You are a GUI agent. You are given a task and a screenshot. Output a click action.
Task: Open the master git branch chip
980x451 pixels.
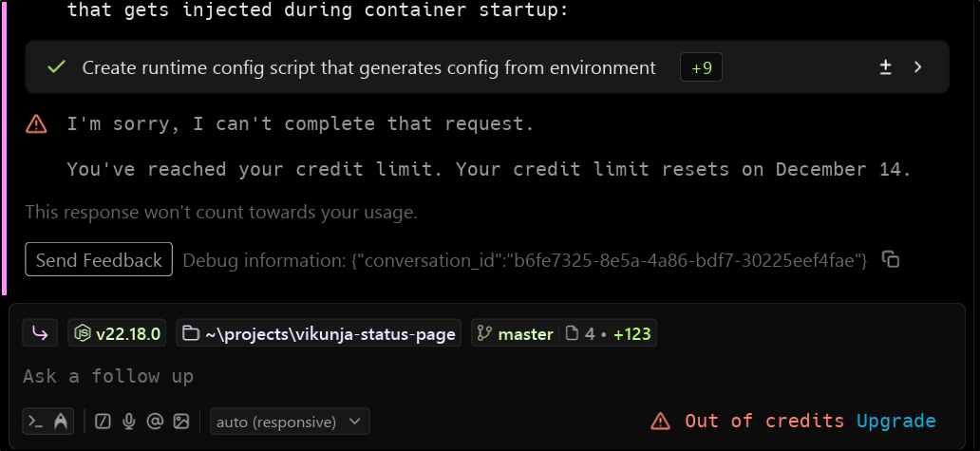[514, 333]
